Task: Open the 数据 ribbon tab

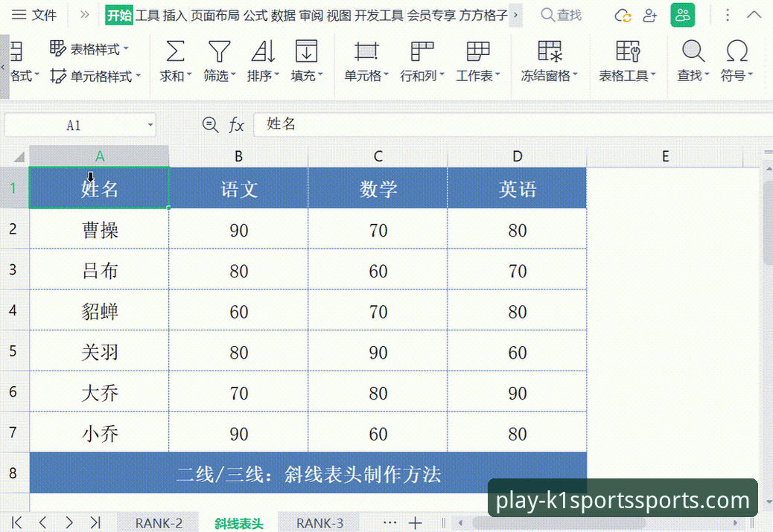Action: (284, 16)
